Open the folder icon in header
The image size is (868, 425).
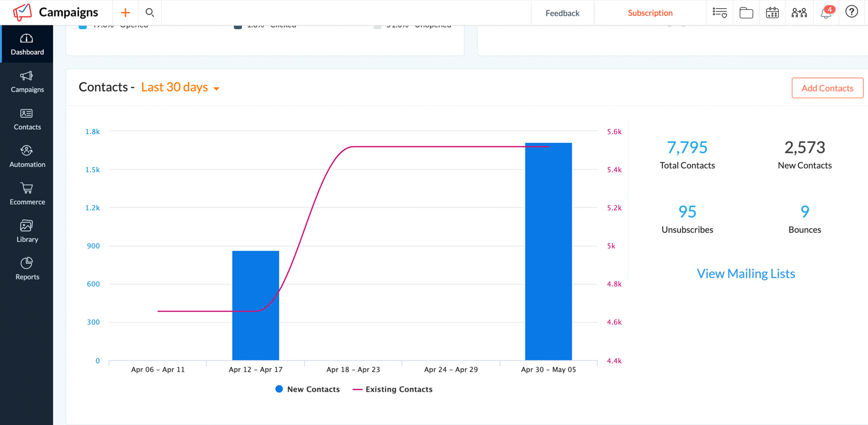tap(746, 13)
